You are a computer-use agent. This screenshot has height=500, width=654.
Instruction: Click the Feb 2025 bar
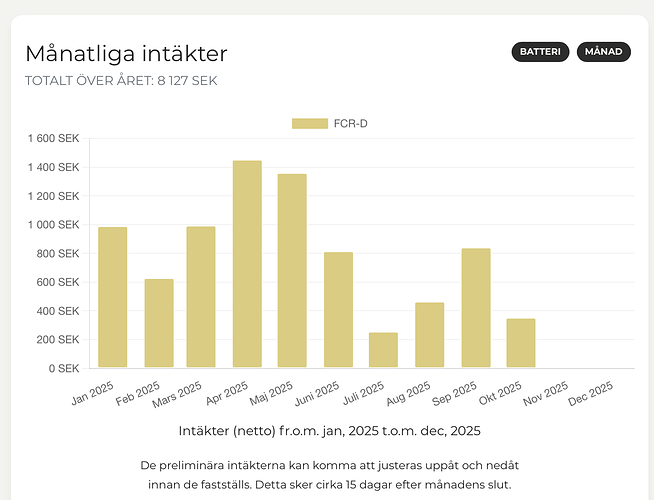point(158,324)
